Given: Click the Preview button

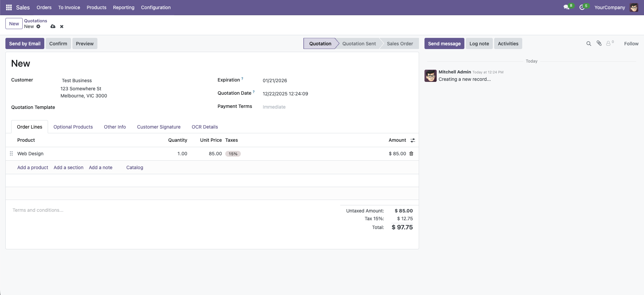Looking at the screenshot, I should tap(85, 44).
